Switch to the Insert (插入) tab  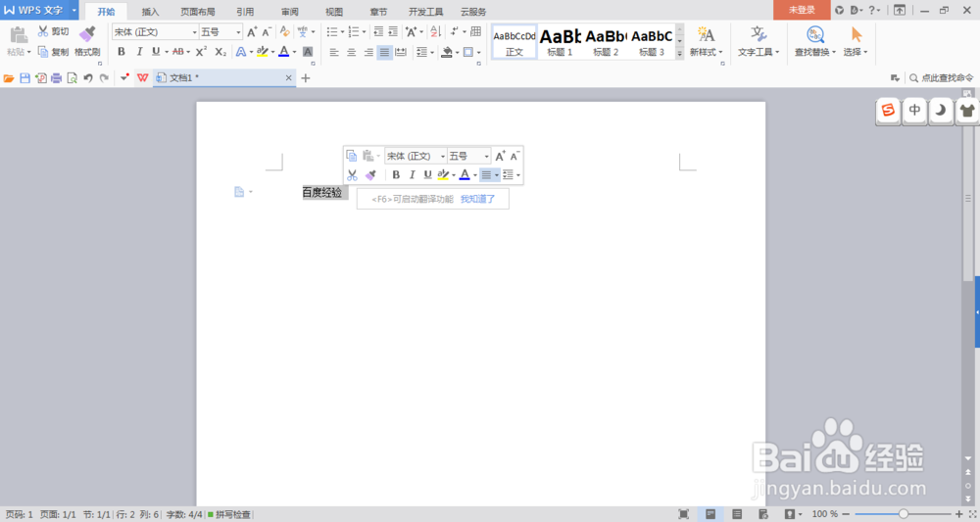pos(151,11)
